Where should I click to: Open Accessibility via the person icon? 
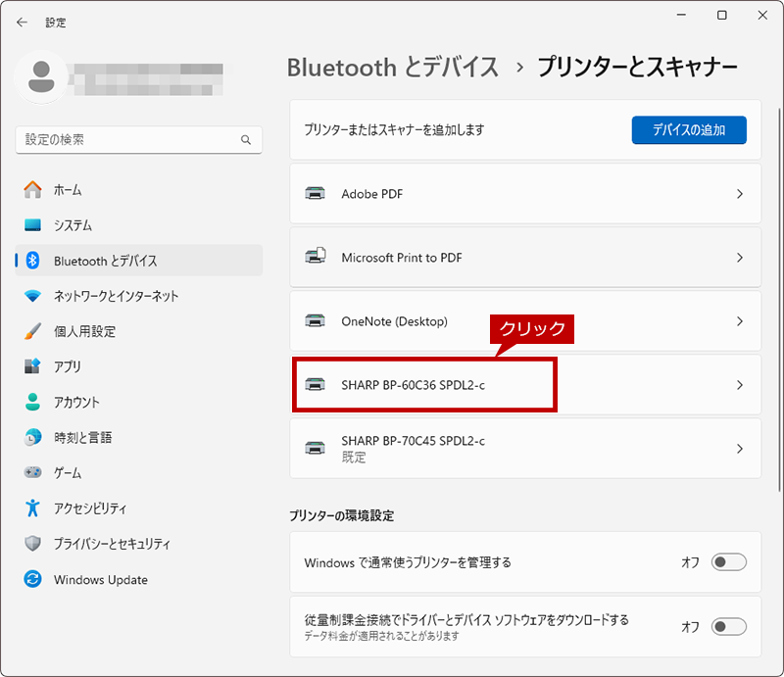[33, 508]
